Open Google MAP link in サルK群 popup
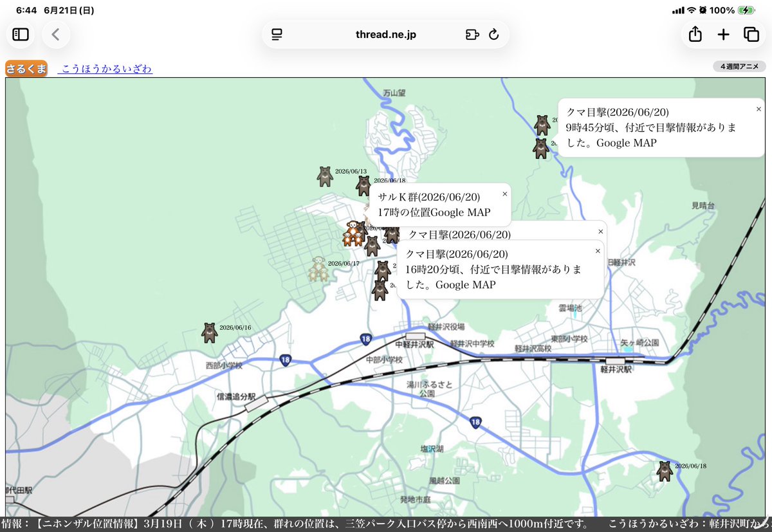 (460, 212)
